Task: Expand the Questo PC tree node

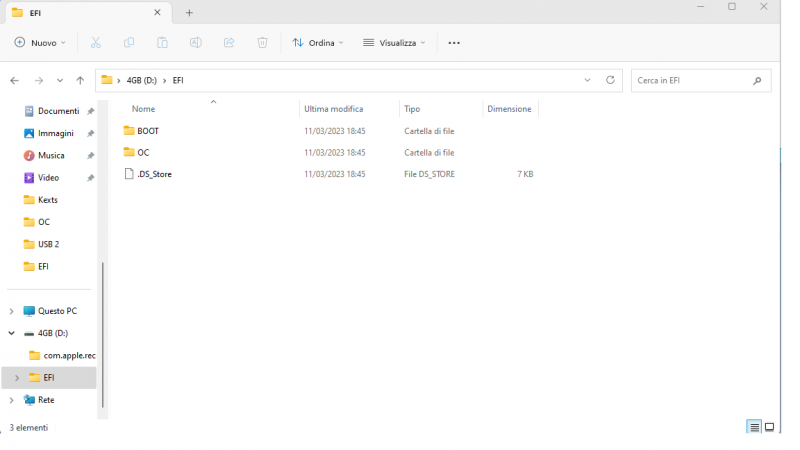Action: (x=11, y=311)
